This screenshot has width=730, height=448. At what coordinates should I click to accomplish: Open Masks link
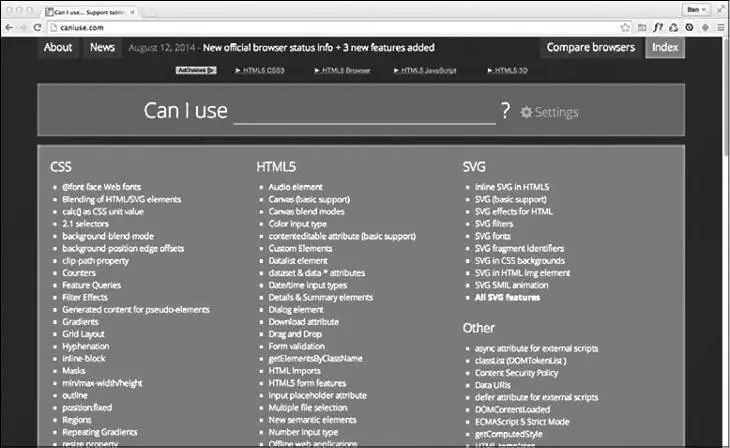(74, 371)
